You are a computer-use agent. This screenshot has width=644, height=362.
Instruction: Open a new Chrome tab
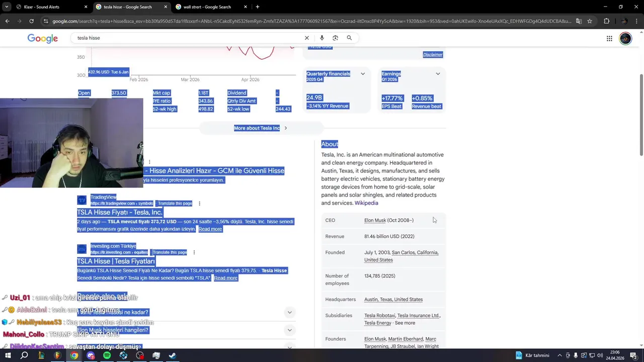click(258, 7)
